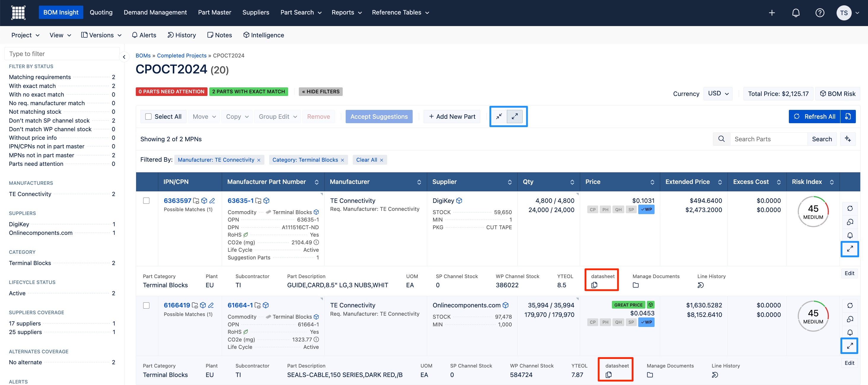Open Reference Tables dropdown

pos(400,12)
